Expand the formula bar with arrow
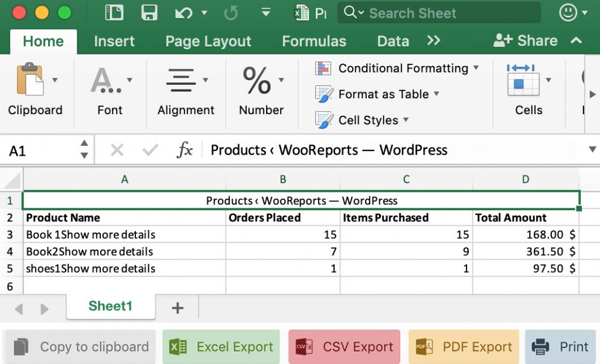This screenshot has height=364, width=600. point(592,150)
